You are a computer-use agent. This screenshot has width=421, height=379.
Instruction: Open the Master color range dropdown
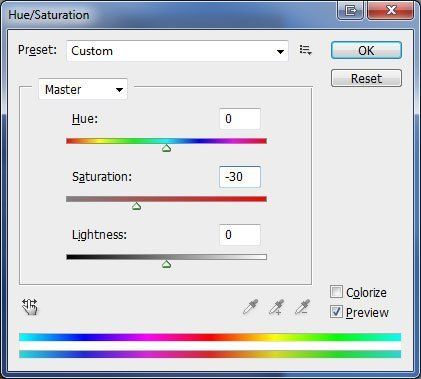coord(83,89)
